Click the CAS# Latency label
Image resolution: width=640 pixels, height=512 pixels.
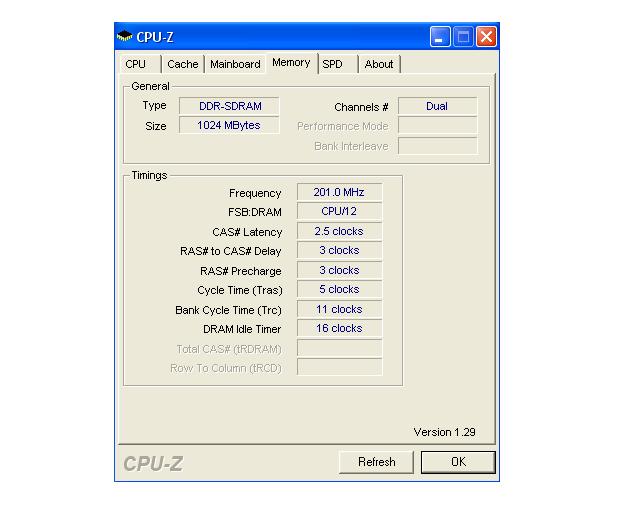pyautogui.click(x=247, y=232)
